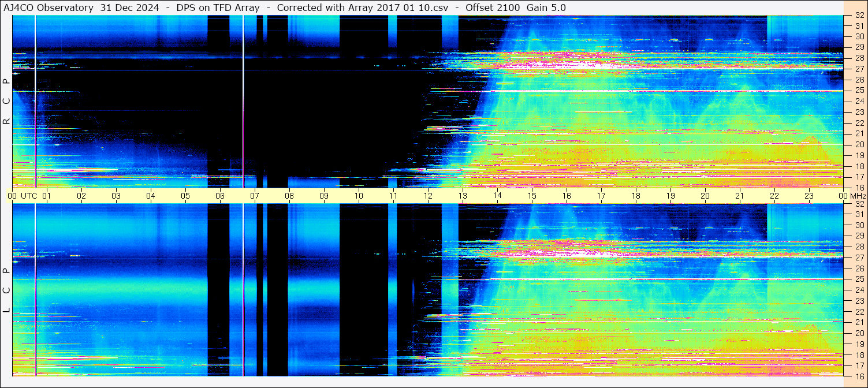
Task: Click the 28 MHz label in RCP panel
Action: [x=859, y=58]
